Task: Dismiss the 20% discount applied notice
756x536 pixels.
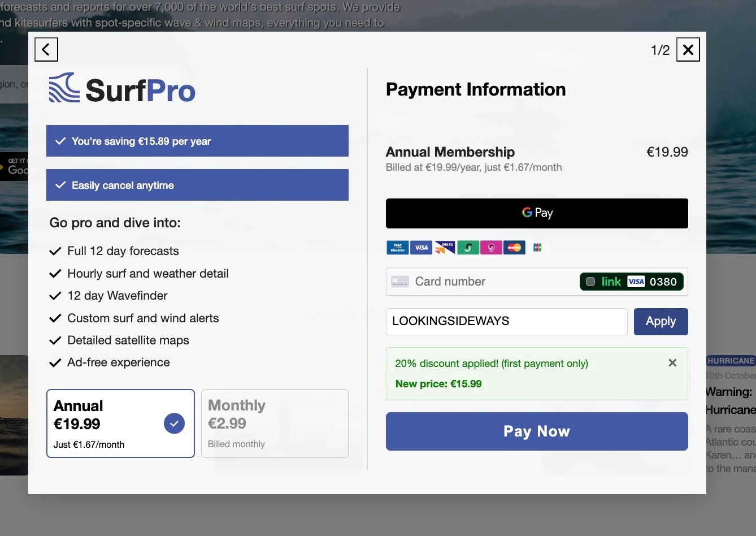Action: pyautogui.click(x=672, y=363)
